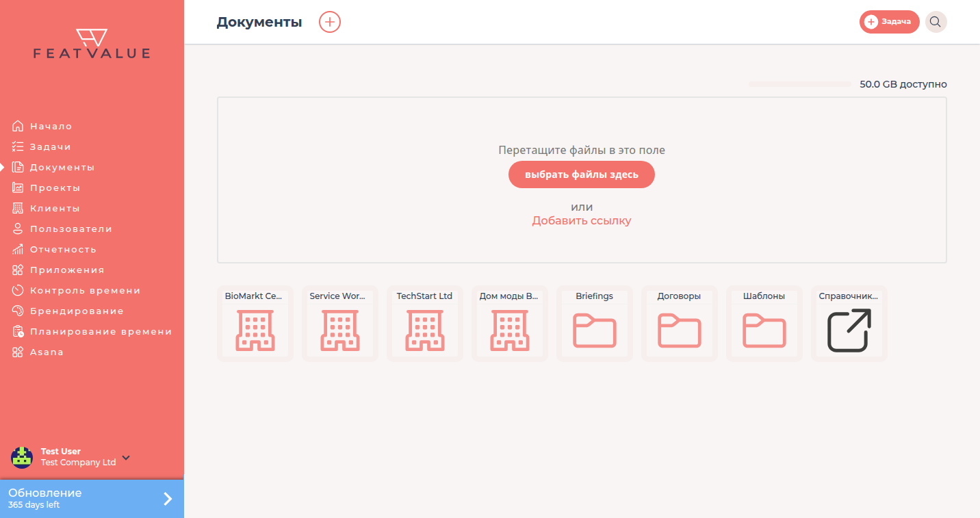Viewport: 980px width, 518px height.
Task: Click the Test User avatar
Action: [22, 457]
